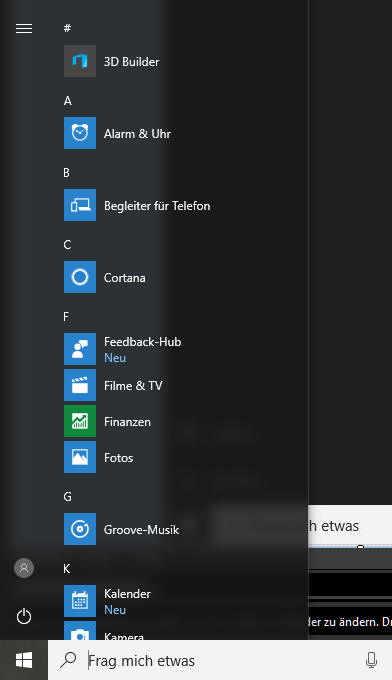The width and height of the screenshot is (392, 680).
Task: Focus the 'Frag mich etwas' search field
Action: coord(220,660)
